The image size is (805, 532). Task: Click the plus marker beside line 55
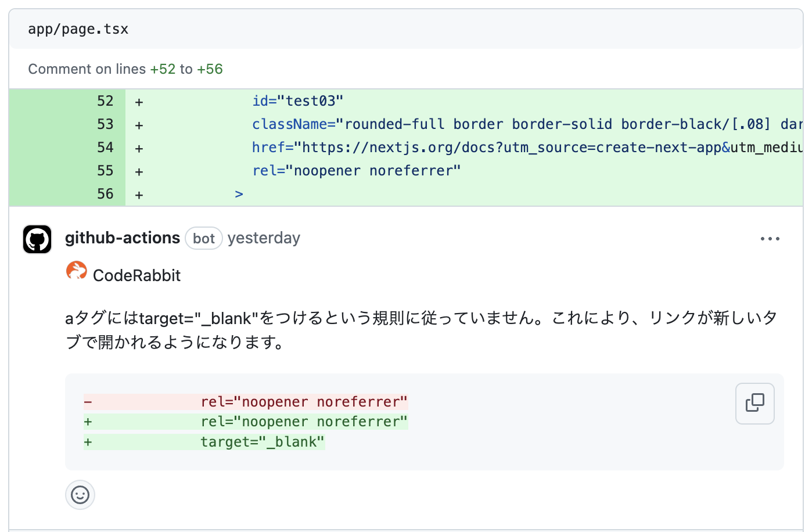click(x=138, y=170)
